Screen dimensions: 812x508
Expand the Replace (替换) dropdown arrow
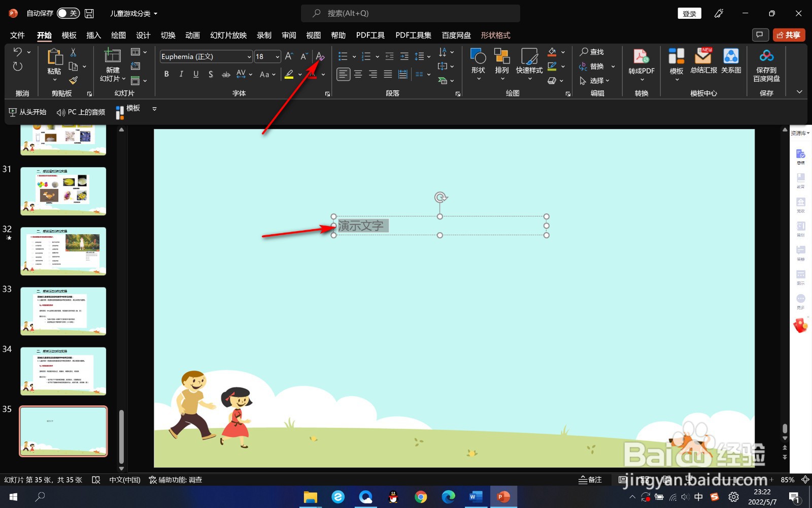613,67
